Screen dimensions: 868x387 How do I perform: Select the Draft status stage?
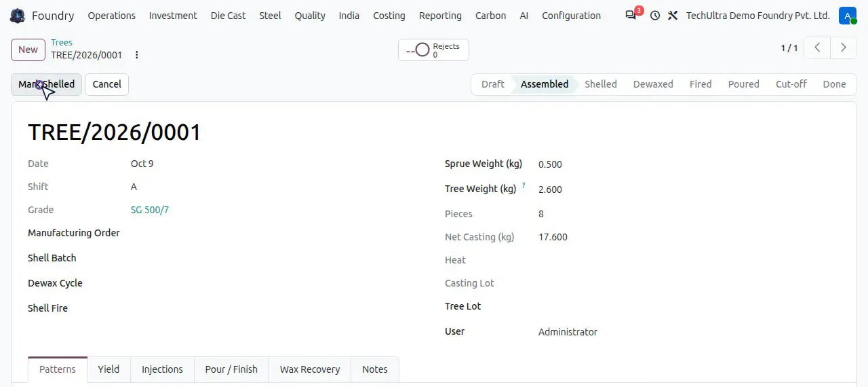(492, 84)
